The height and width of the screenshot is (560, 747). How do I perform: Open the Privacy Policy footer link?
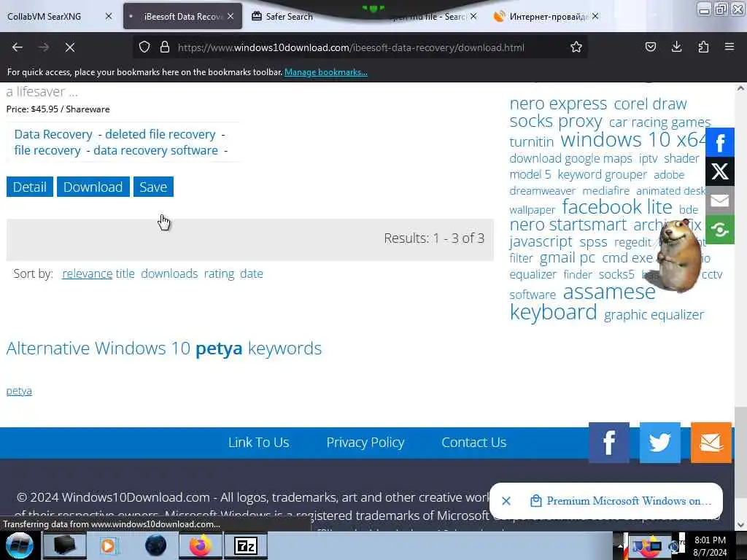(365, 443)
